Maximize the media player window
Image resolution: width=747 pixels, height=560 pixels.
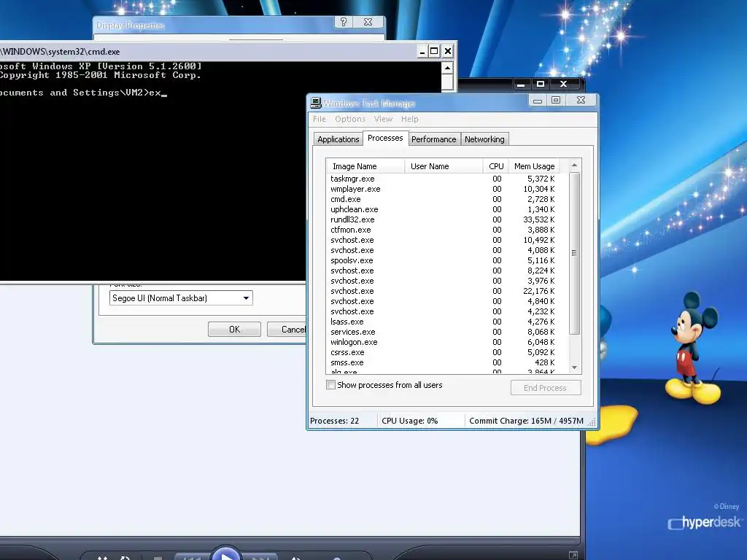541,85
